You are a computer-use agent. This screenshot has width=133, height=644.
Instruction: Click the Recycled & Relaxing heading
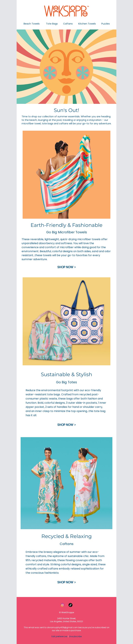66,536
